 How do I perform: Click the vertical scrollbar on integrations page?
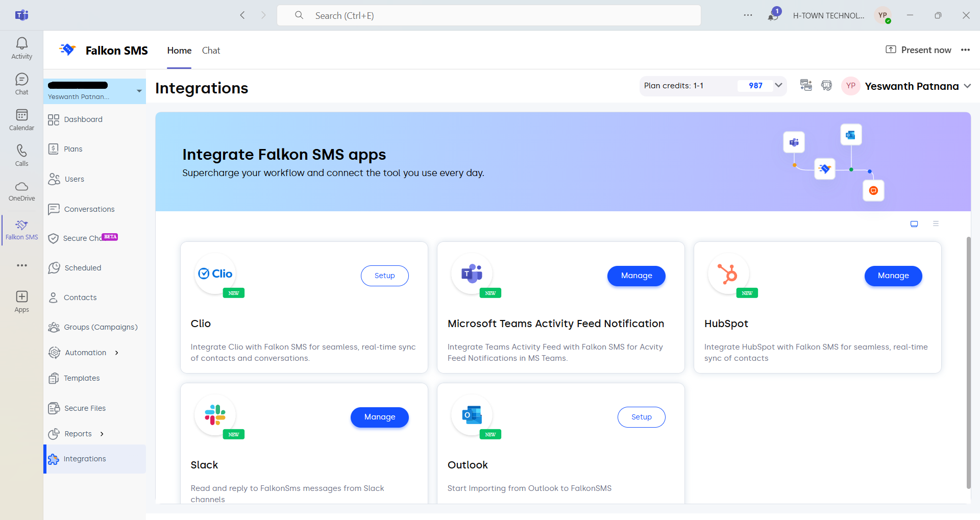[x=968, y=362]
